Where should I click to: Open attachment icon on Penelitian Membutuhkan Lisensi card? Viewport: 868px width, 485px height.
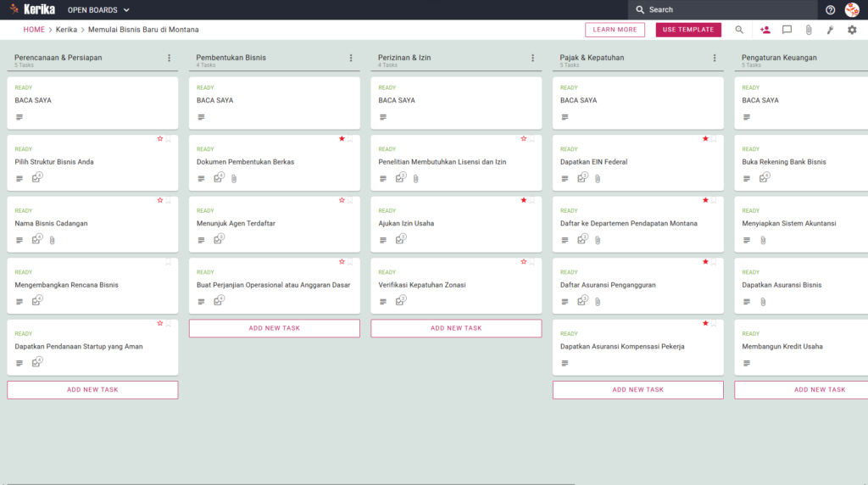click(x=415, y=179)
